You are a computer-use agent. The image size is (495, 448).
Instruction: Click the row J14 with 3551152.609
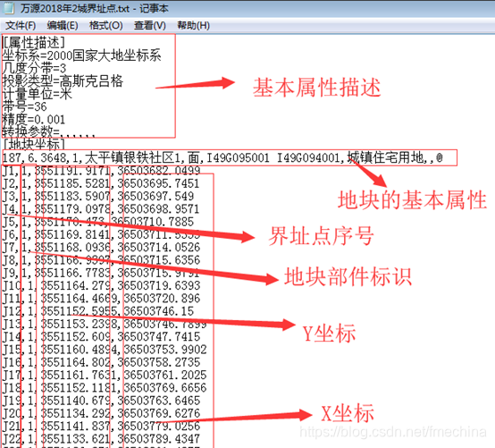101,336
